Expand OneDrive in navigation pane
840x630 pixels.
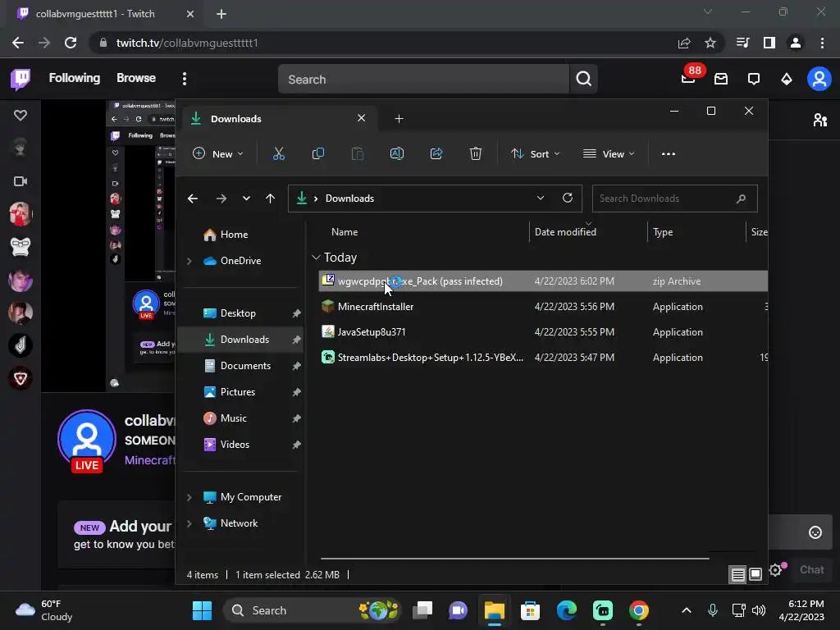click(189, 261)
